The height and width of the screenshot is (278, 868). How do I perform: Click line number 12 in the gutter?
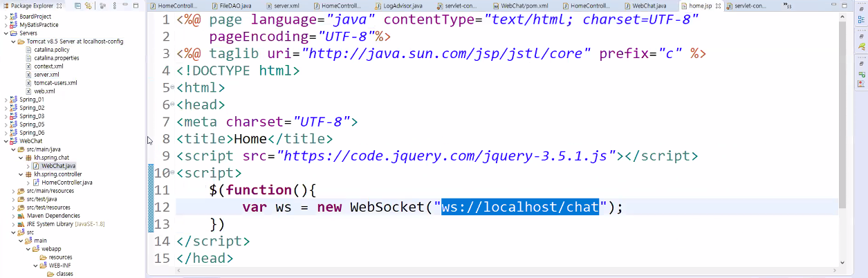click(162, 207)
